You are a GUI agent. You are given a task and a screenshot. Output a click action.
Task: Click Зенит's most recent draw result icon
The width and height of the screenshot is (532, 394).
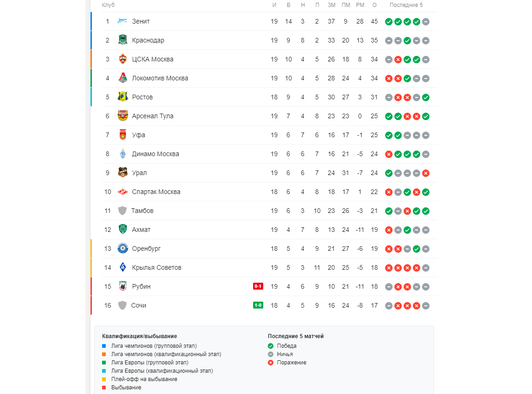[426, 22]
